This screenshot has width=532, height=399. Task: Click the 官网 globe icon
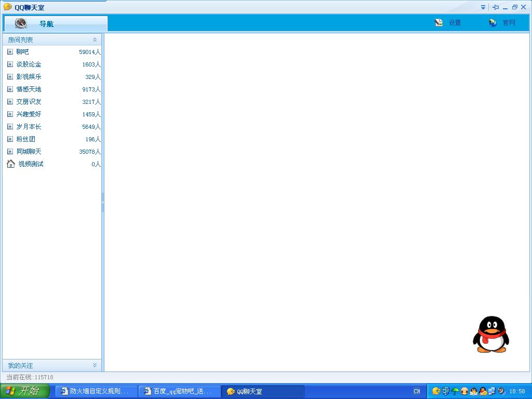click(493, 23)
